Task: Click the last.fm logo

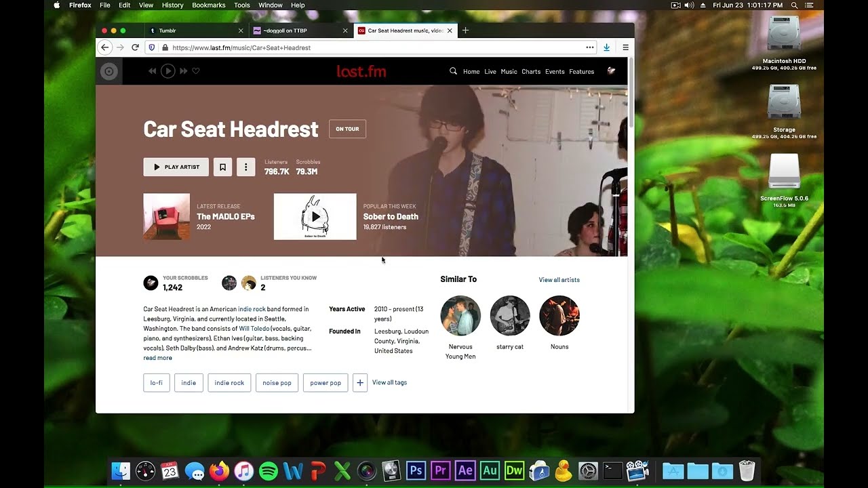Action: click(361, 71)
